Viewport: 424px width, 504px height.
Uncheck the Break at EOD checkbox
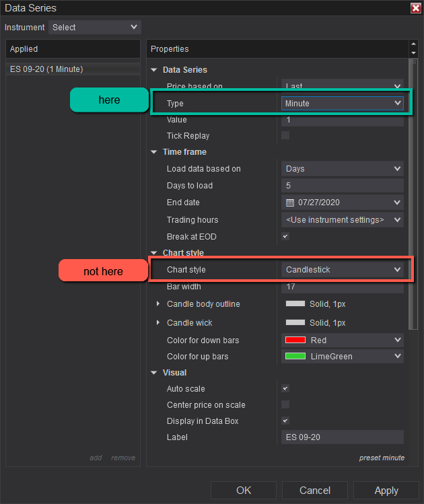[285, 237]
